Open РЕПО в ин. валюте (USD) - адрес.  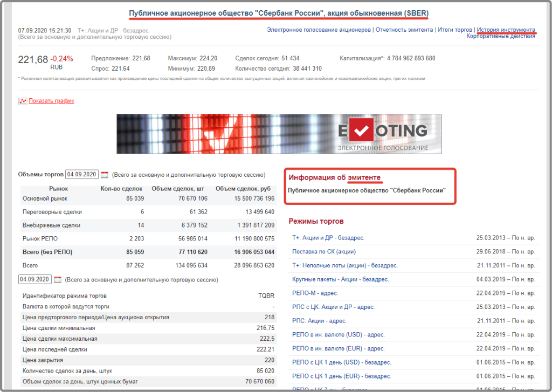(338, 335)
